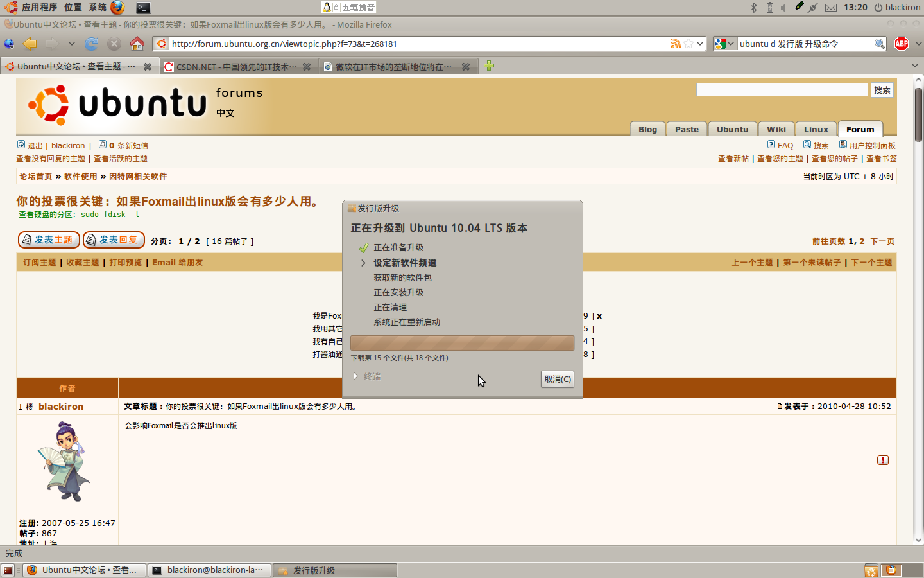Click the report post exclamation icon
This screenshot has width=924, height=578.
[x=883, y=460]
